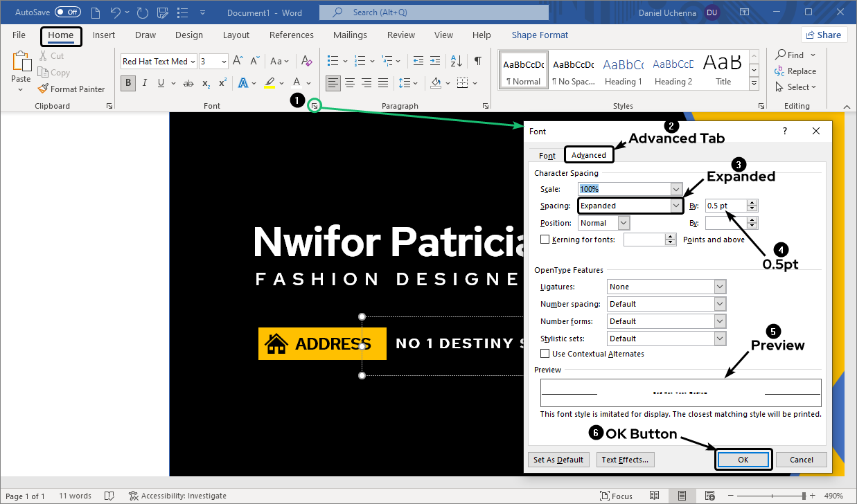Image resolution: width=857 pixels, height=504 pixels.
Task: Click the Center alignment icon
Action: pyautogui.click(x=351, y=83)
